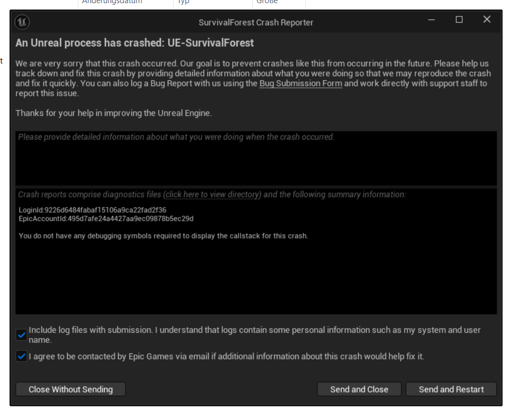Image resolution: width=510 pixels, height=420 pixels.
Task: Toggle agreement to be contacted by Epic Games
Action: coord(22,357)
